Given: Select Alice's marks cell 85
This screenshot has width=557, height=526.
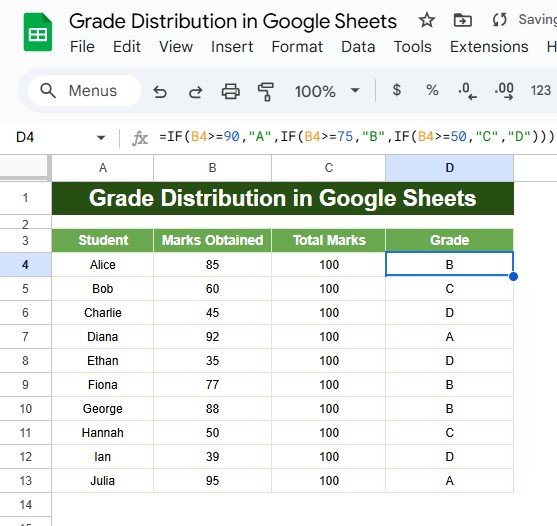Looking at the screenshot, I should (x=212, y=265).
